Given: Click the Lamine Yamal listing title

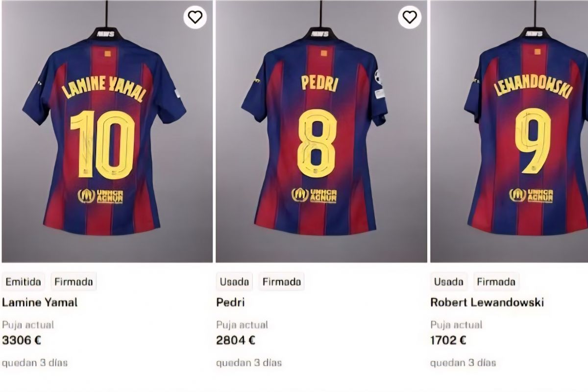Looking at the screenshot, I should (x=40, y=302).
